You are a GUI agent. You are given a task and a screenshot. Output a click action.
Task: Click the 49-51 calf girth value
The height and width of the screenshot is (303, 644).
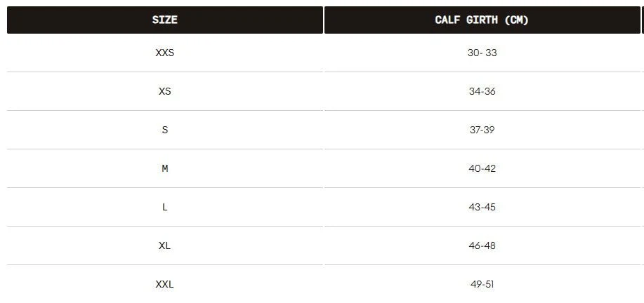(x=482, y=284)
